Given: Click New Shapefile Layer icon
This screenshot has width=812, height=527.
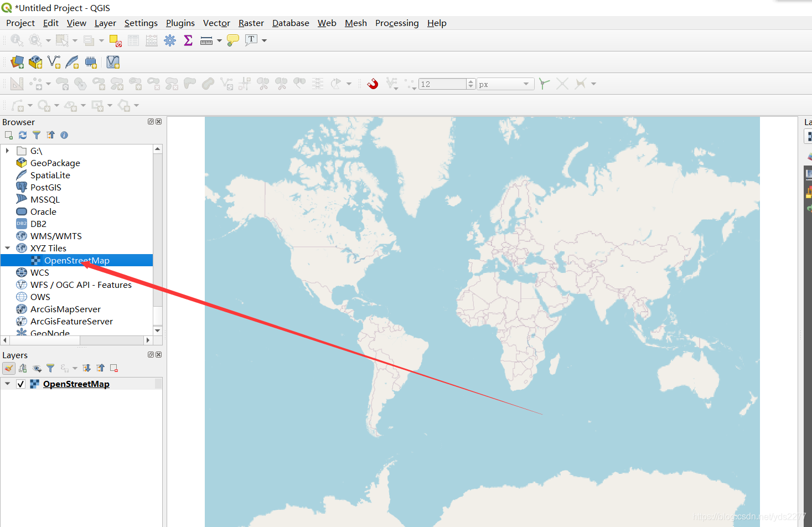Looking at the screenshot, I should pyautogui.click(x=54, y=62).
